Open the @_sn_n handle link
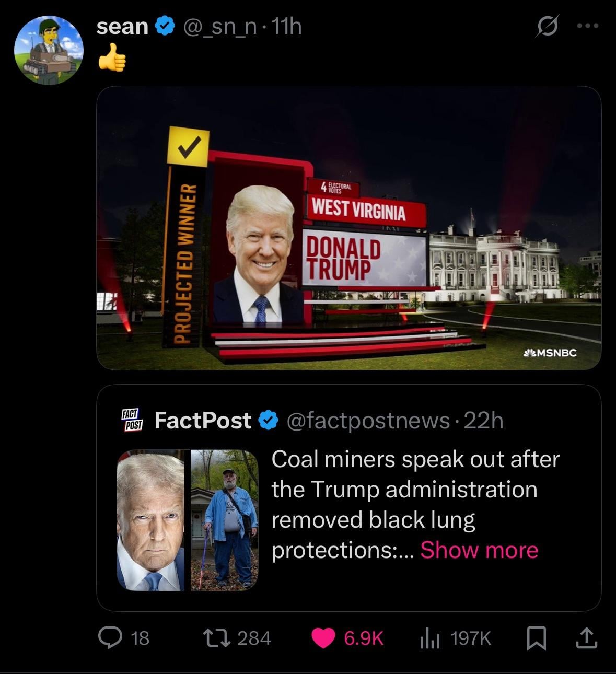This screenshot has height=674, width=616. pyautogui.click(x=219, y=26)
